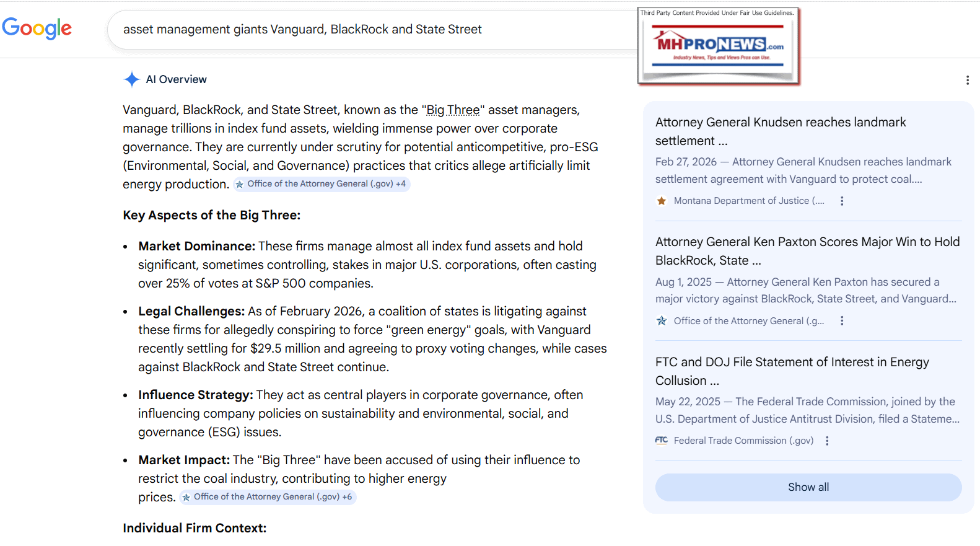Click the FTC favicon in the source card
Screen dimensions: 980x546
[662, 441]
